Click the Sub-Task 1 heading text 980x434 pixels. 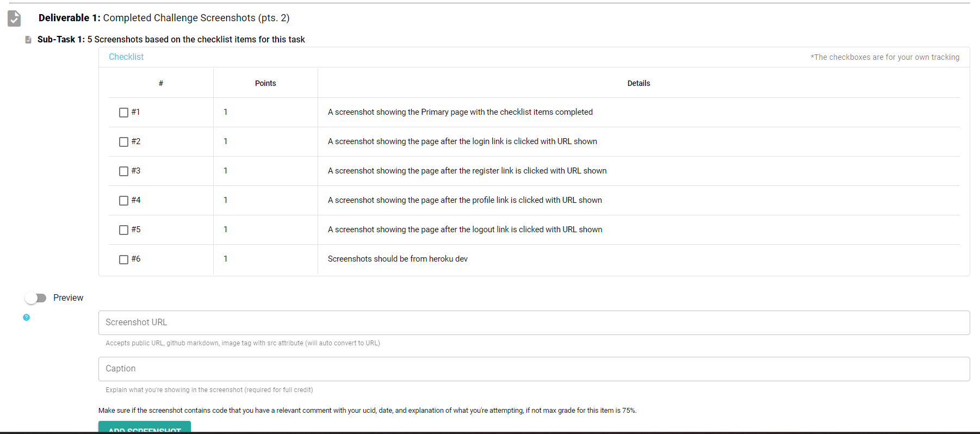pos(171,40)
